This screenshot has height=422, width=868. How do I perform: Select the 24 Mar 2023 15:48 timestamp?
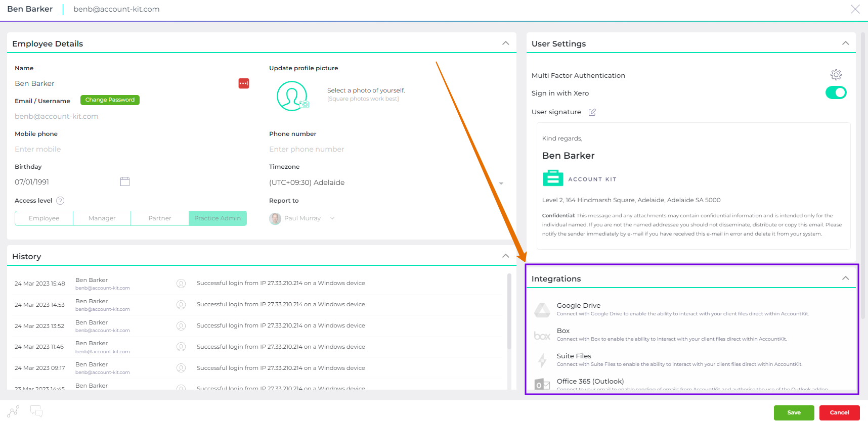[40, 284]
